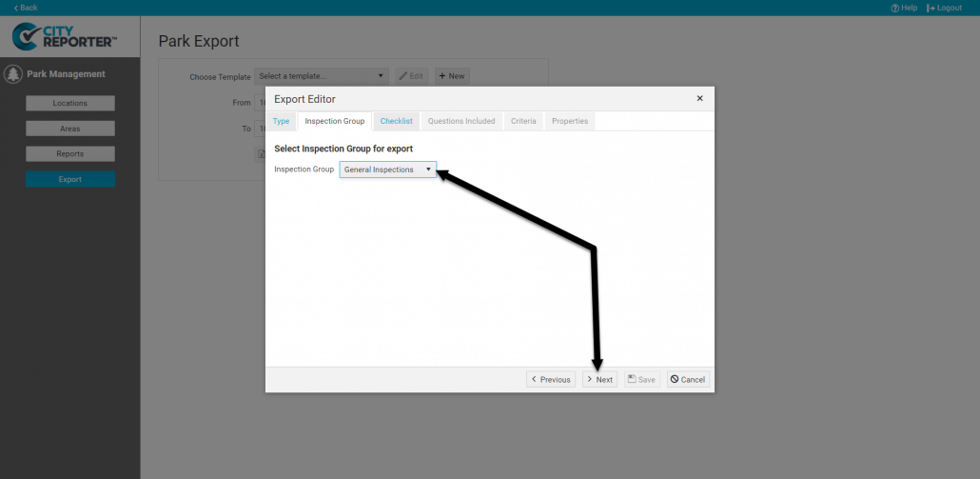Close the Export Editor dialog with the X
This screenshot has height=479, width=980.
699,98
